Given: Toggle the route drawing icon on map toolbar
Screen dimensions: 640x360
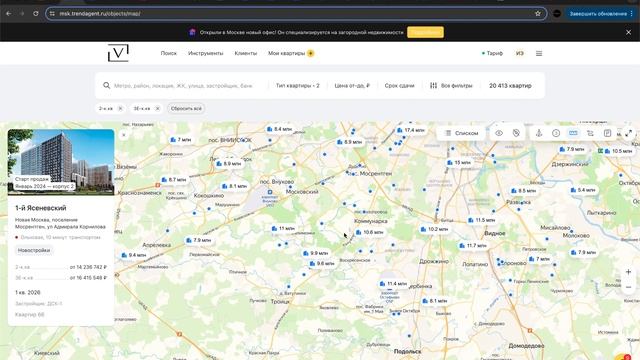Looking at the screenshot, I should [590, 133].
